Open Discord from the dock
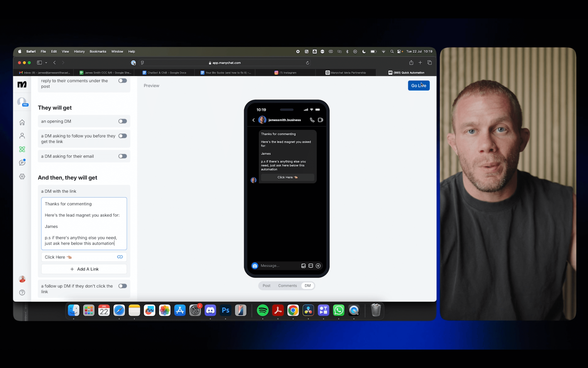 point(210,310)
